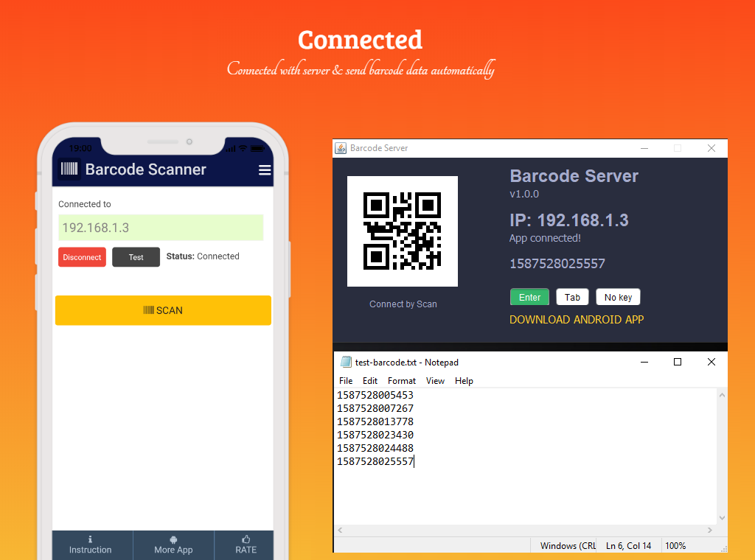
Task: Click the IP: 192.168.1.3 server text
Action: 569,220
